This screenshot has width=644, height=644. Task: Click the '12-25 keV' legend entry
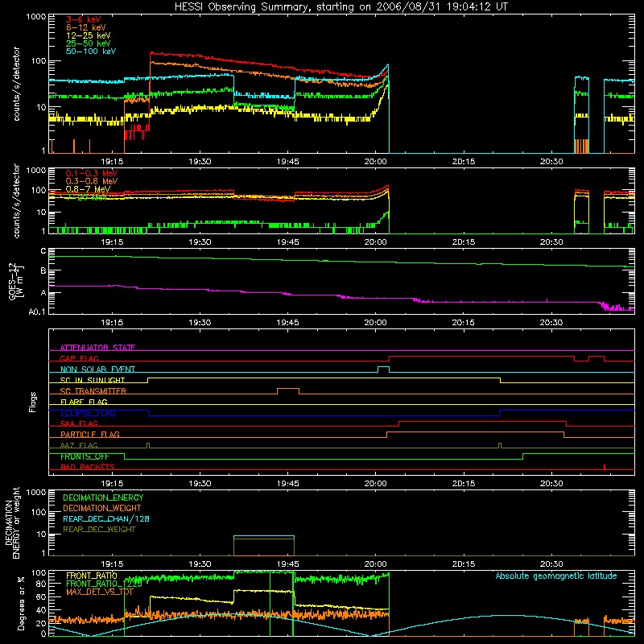pyautogui.click(x=89, y=35)
